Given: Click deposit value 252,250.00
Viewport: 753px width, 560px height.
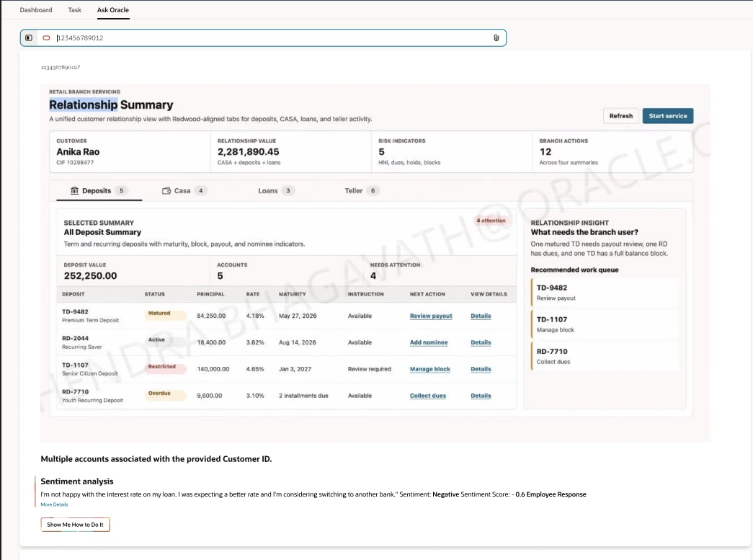Looking at the screenshot, I should pos(90,276).
